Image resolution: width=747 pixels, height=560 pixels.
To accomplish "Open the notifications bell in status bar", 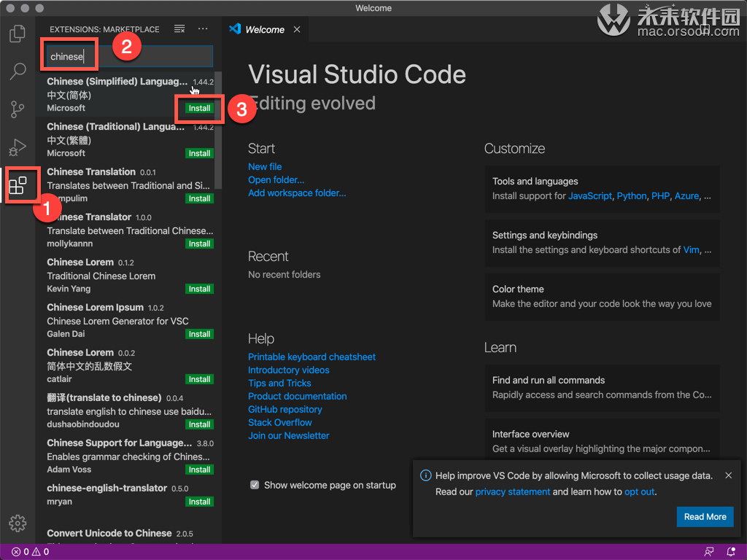I will (731, 551).
